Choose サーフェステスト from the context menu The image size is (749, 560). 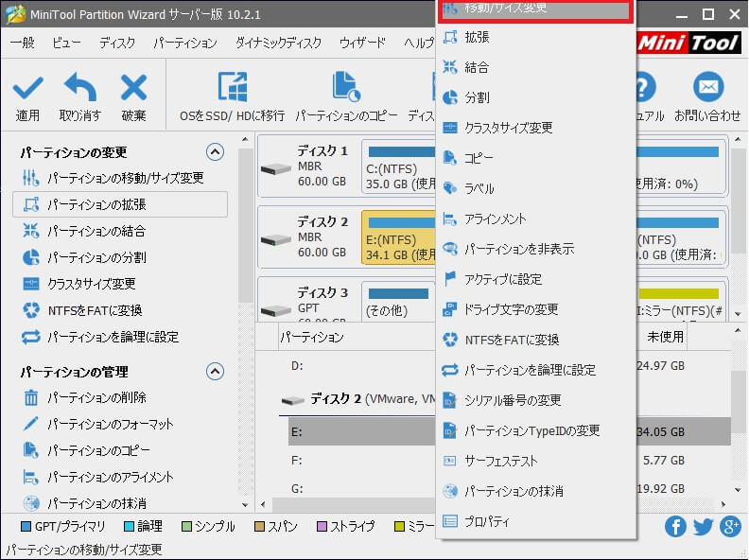click(x=500, y=461)
